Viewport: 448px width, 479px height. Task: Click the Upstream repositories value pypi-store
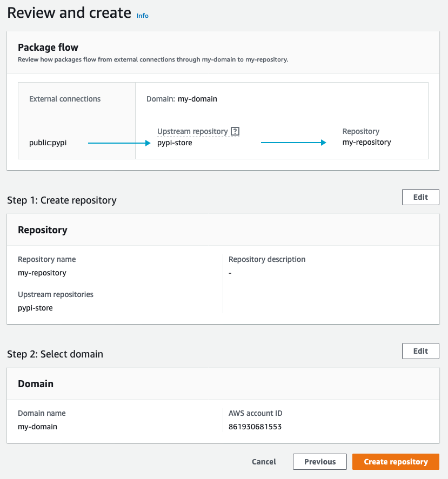[36, 308]
